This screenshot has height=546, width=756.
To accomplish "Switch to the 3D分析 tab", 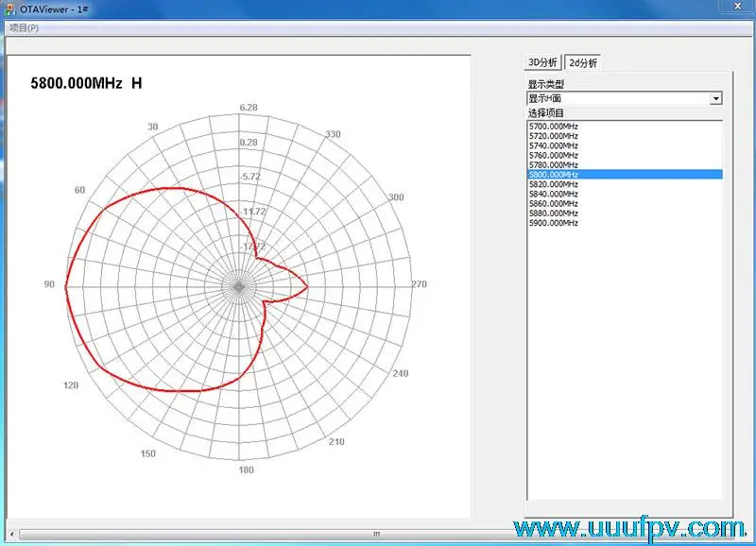I will click(x=543, y=62).
